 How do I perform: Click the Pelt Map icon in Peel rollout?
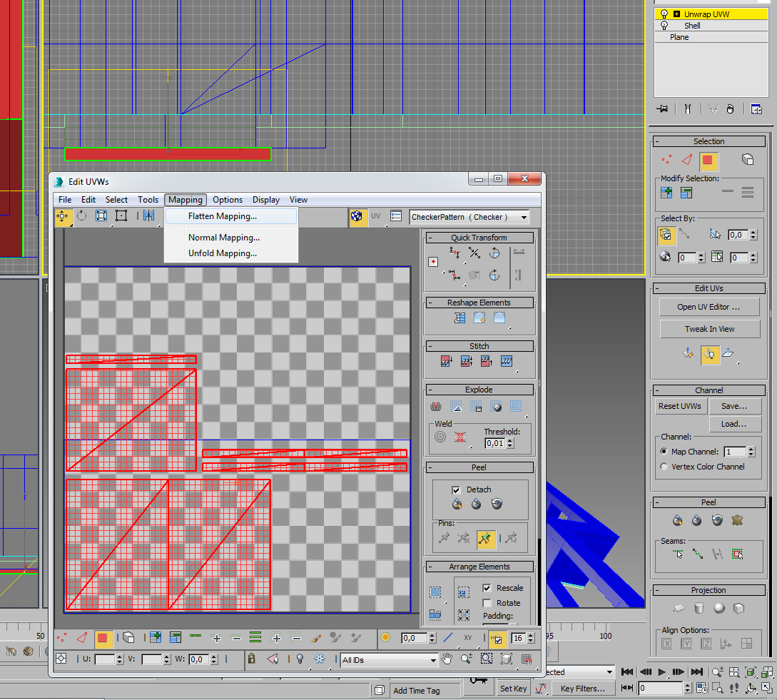[737, 520]
